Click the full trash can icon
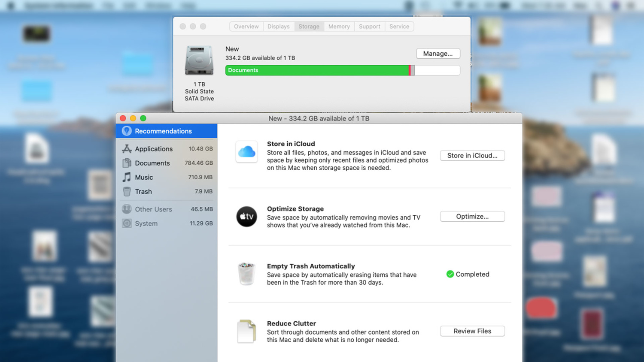644x362 pixels. 246,274
